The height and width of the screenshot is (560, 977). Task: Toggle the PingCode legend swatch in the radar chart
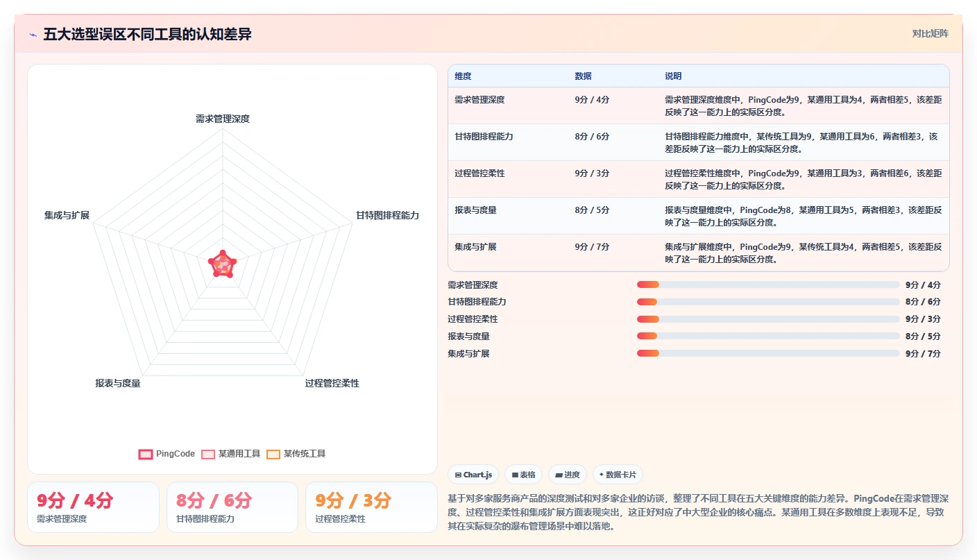point(146,454)
